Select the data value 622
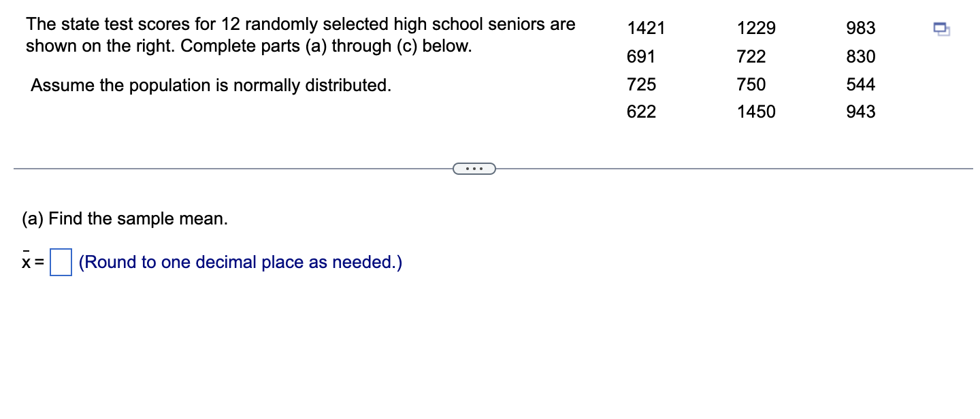 [641, 112]
